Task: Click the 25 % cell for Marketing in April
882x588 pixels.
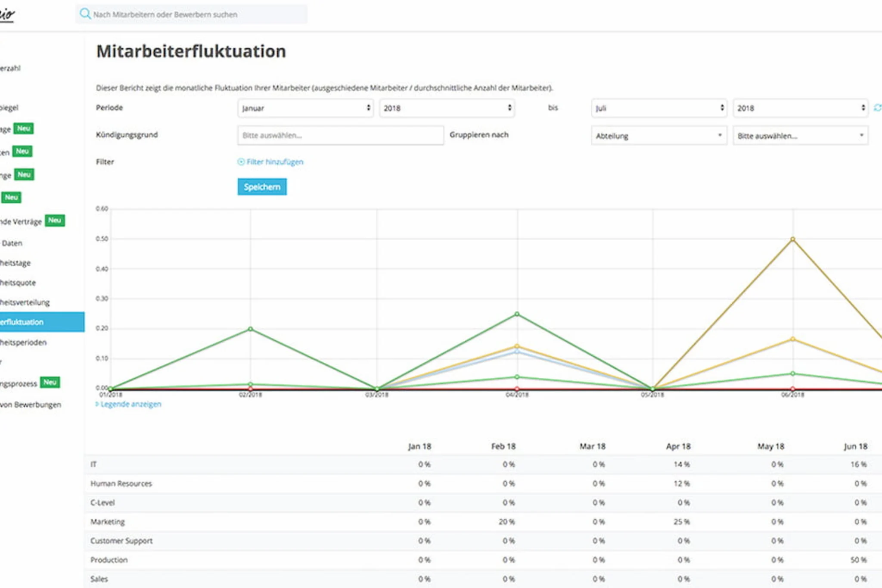Action: click(x=682, y=522)
